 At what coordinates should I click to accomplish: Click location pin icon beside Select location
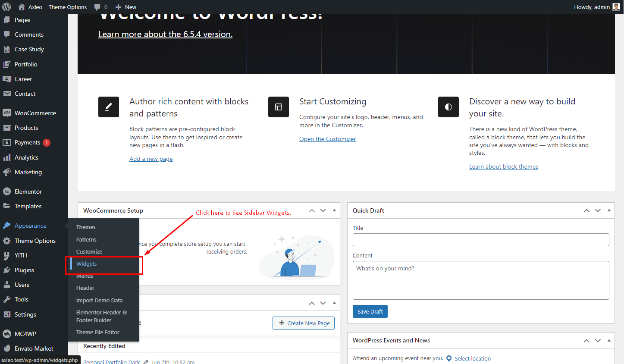coord(449,358)
